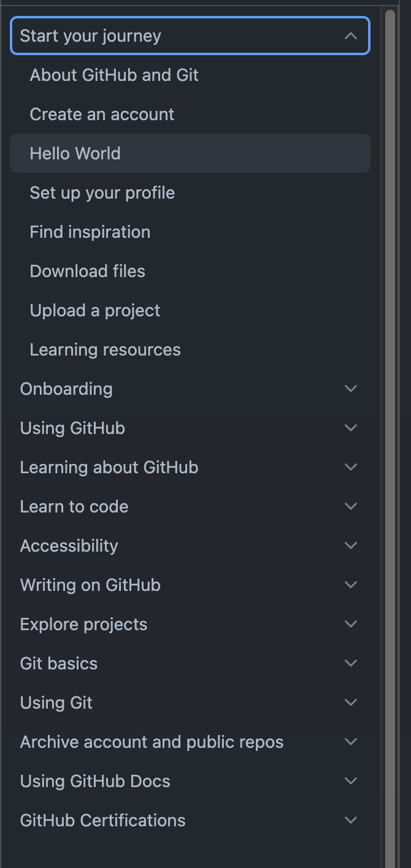411x868 pixels.
Task: Select the Hello World article
Action: point(75,154)
